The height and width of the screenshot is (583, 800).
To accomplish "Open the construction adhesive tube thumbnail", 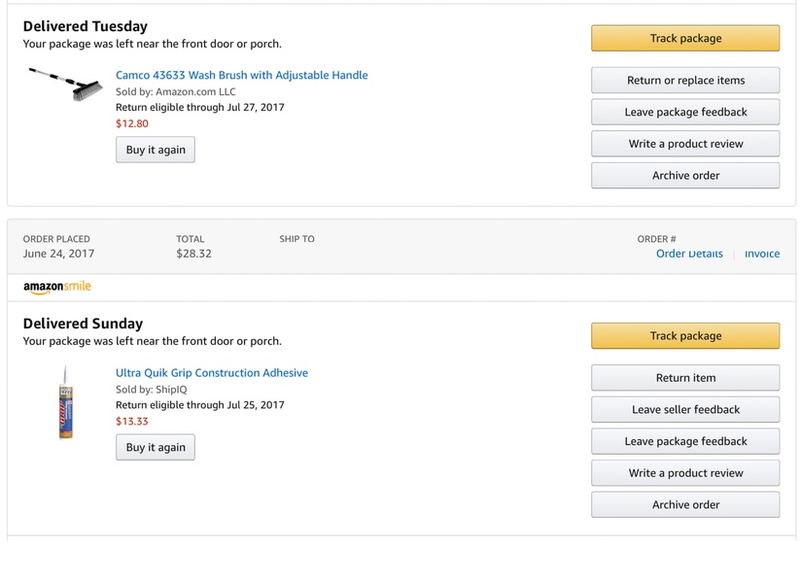I will point(66,402).
